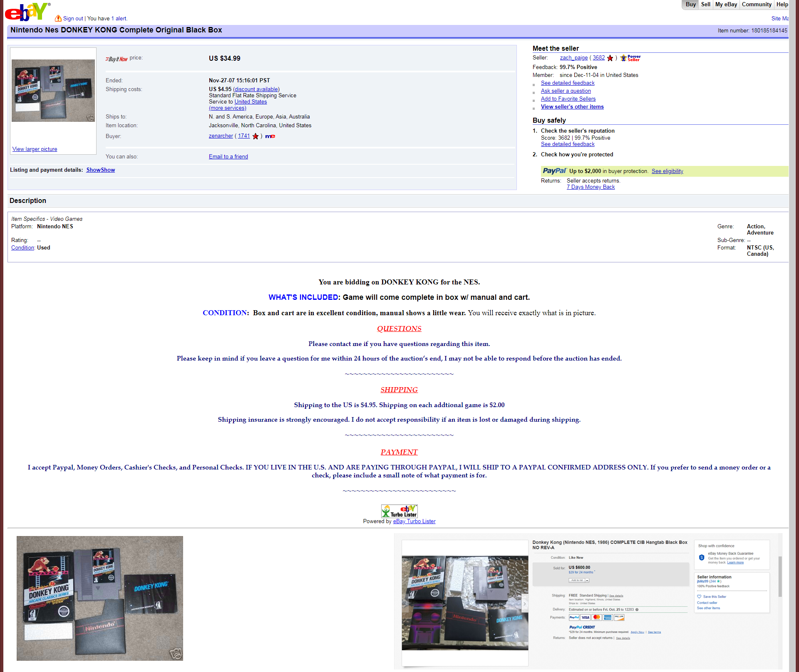Click the camera enlarge icon on listing thumbnail

[x=90, y=118]
